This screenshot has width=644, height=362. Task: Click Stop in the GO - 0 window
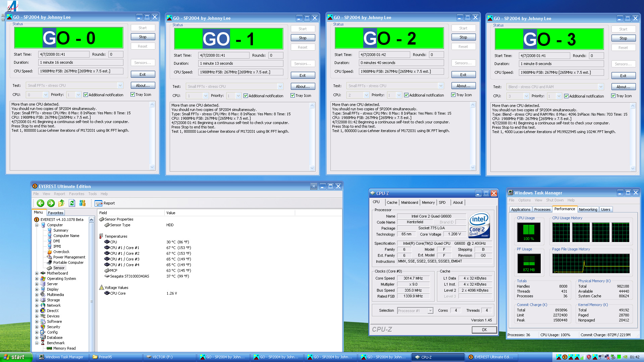[143, 37]
